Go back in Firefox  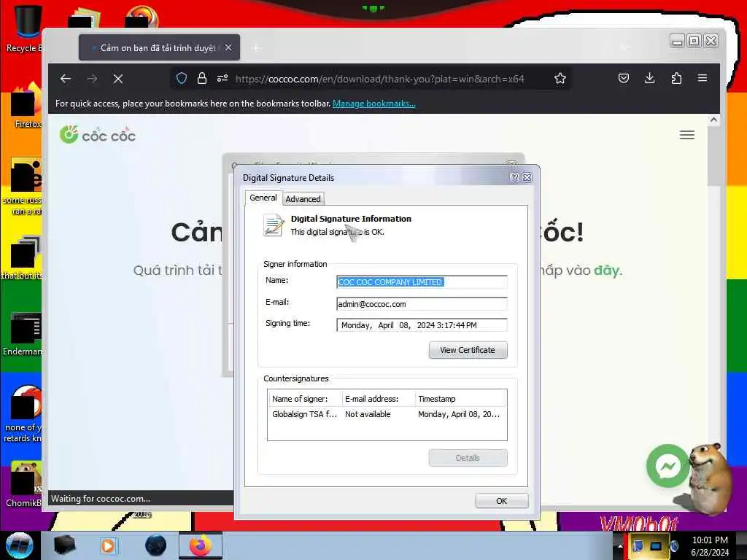(66, 79)
